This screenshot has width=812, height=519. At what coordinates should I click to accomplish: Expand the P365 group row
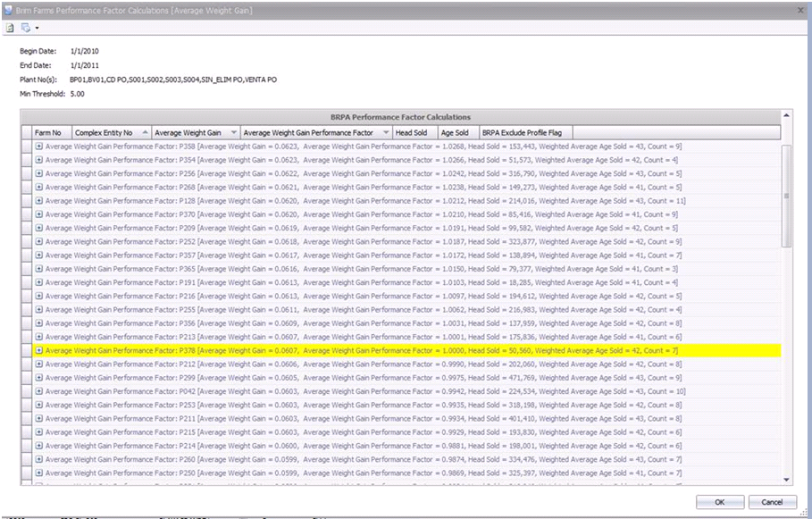38,269
